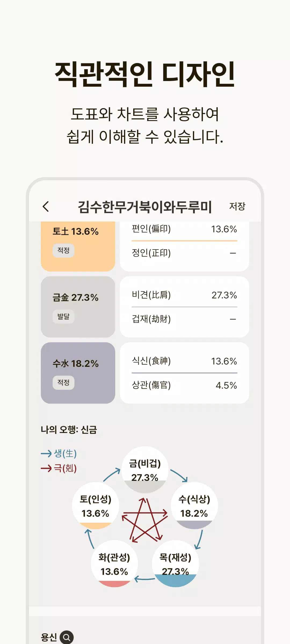Tap the red star diagram center
Screen dimensions: 290x644
tap(145, 520)
